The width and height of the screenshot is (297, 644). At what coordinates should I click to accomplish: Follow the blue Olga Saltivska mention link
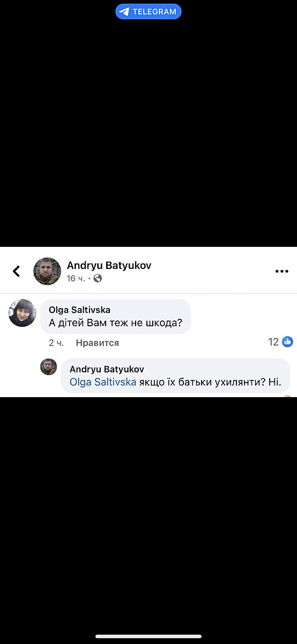103,383
